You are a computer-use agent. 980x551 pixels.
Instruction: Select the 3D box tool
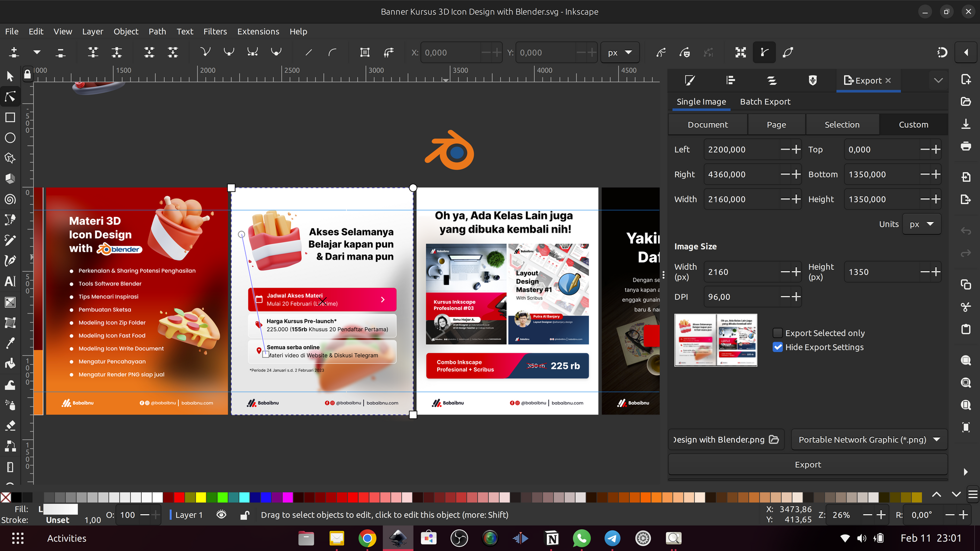point(10,179)
